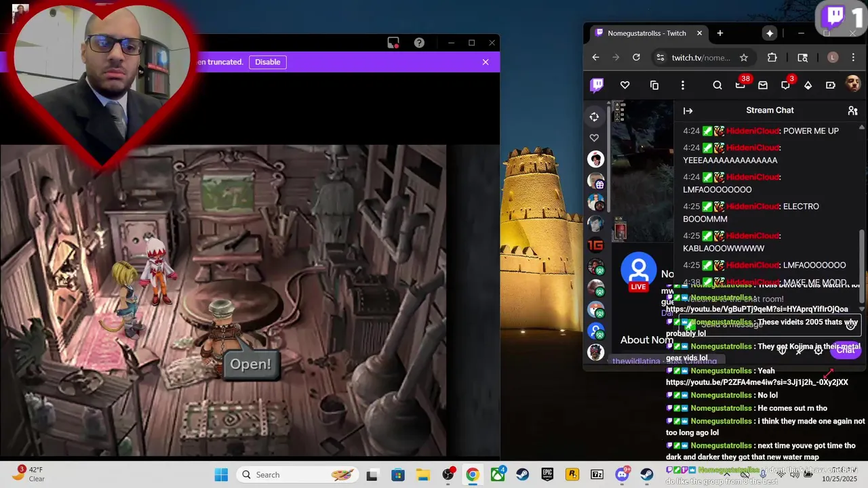Open the first followed channel avatar in sidebar

click(x=595, y=159)
